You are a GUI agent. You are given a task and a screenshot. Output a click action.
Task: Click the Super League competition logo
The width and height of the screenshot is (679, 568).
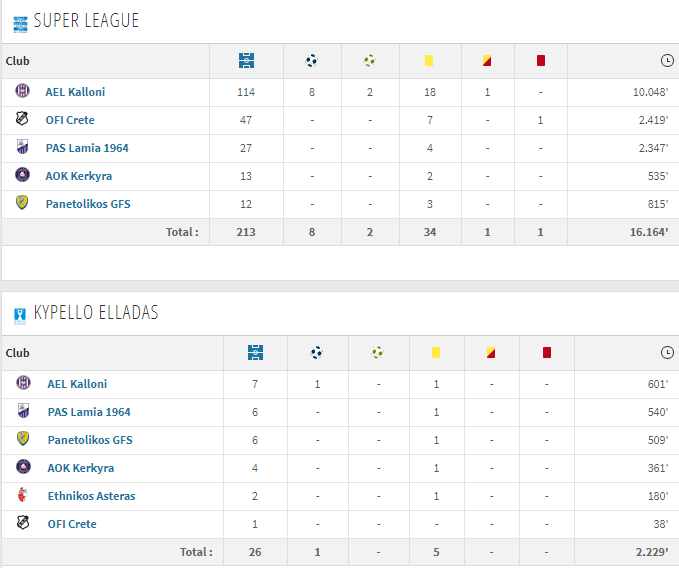pyautogui.click(x=20, y=24)
